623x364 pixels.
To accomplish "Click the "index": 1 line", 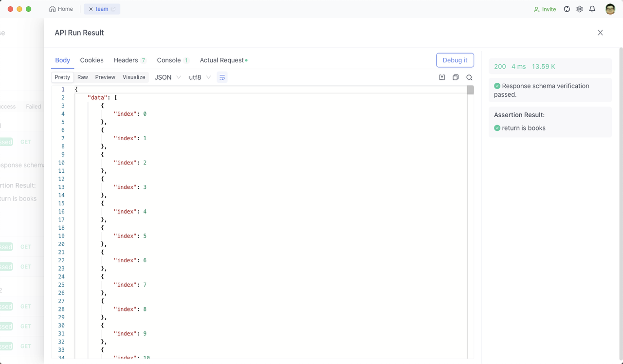I will (x=130, y=138).
